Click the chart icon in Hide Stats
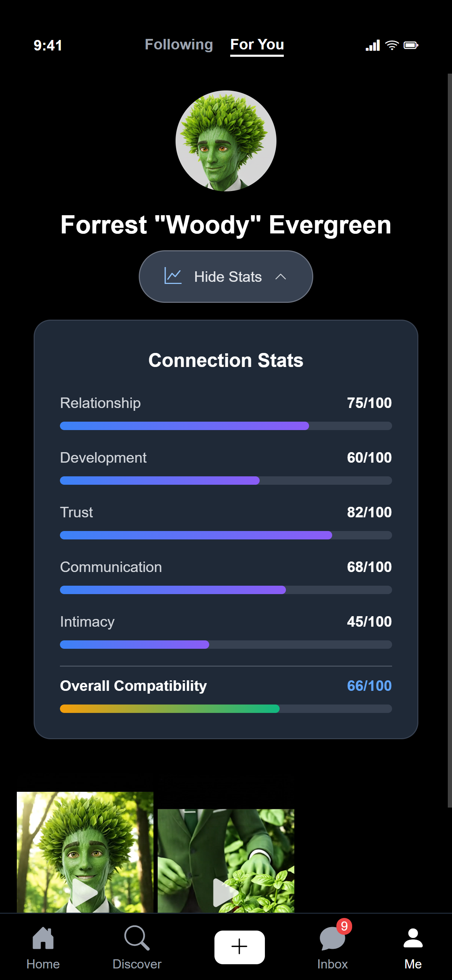 point(173,276)
